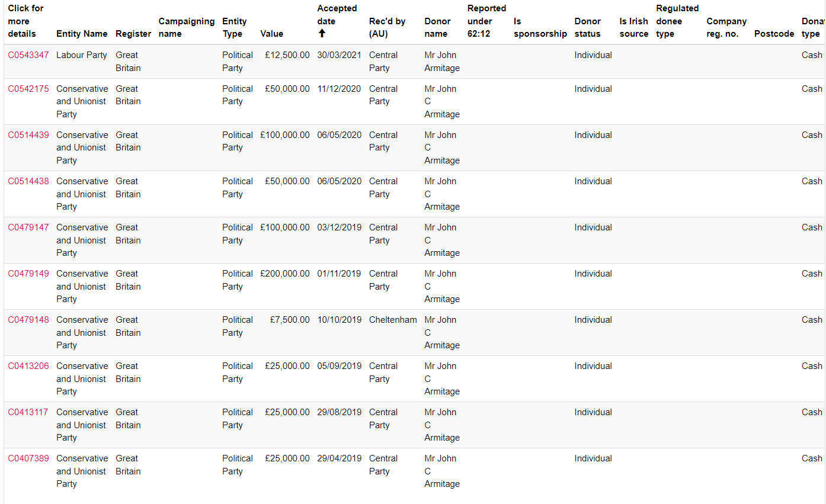Sort by Donor name header

(x=437, y=27)
